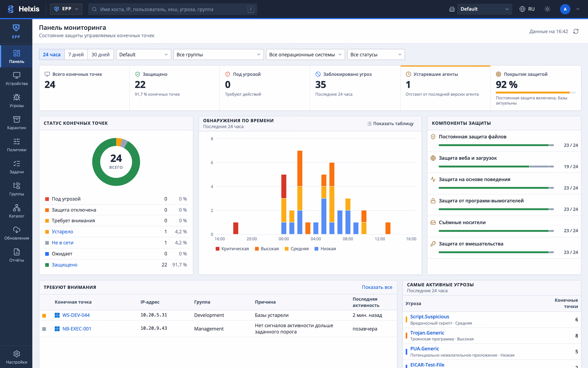Focus the host search input field

point(173,9)
